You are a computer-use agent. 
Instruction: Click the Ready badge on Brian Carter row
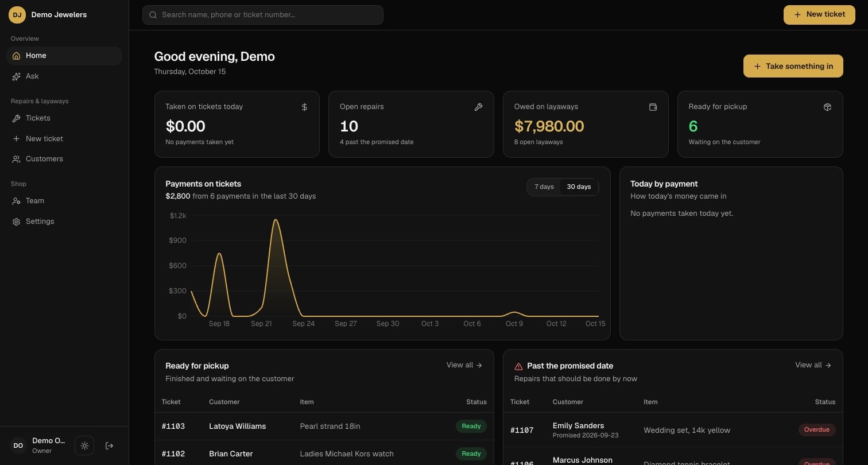coord(471,454)
